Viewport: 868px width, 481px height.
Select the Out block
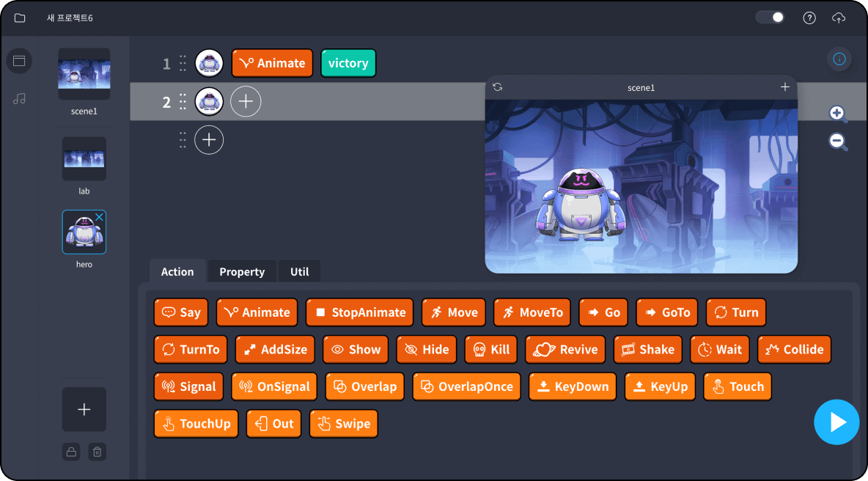point(273,424)
